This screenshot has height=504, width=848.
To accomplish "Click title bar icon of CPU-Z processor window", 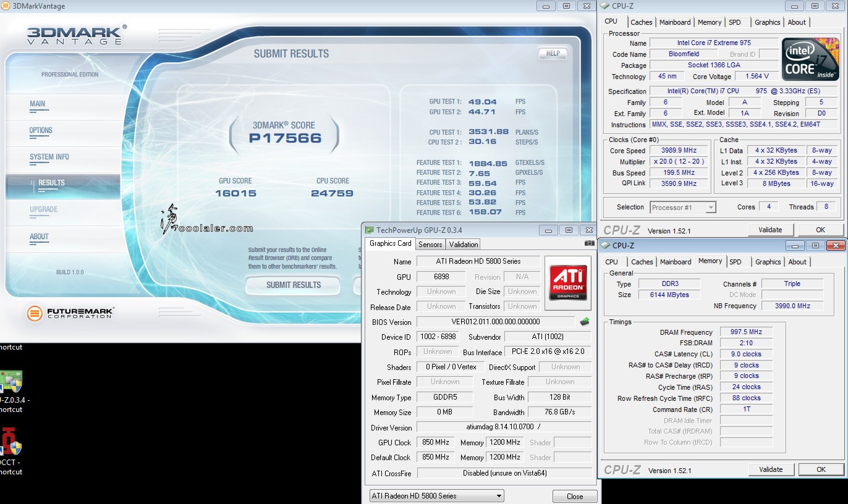I will coord(604,6).
